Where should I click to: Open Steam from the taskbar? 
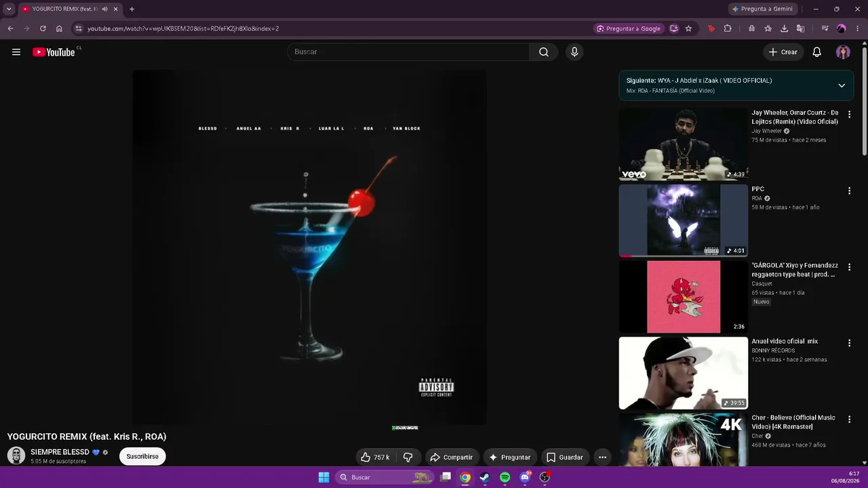tap(485, 477)
